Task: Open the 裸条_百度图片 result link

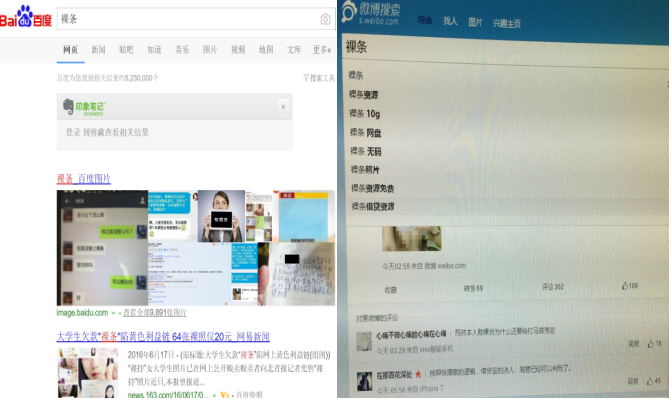Action: click(84, 179)
